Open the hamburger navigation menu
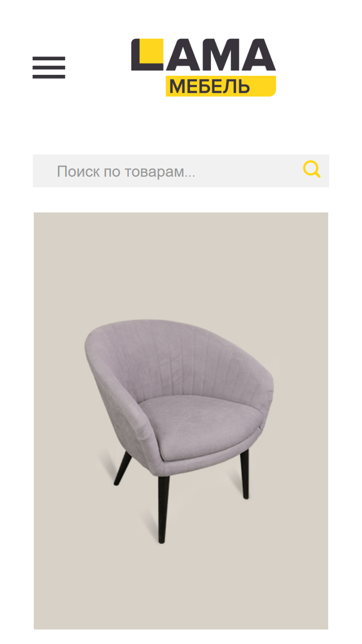The height and width of the screenshot is (644, 362). pyautogui.click(x=49, y=68)
